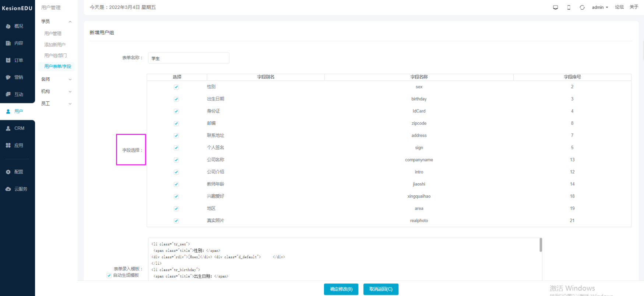This screenshot has width=644, height=296.
Task: Uncheck the 真实照片 realphoto field checkbox
Action: [176, 221]
